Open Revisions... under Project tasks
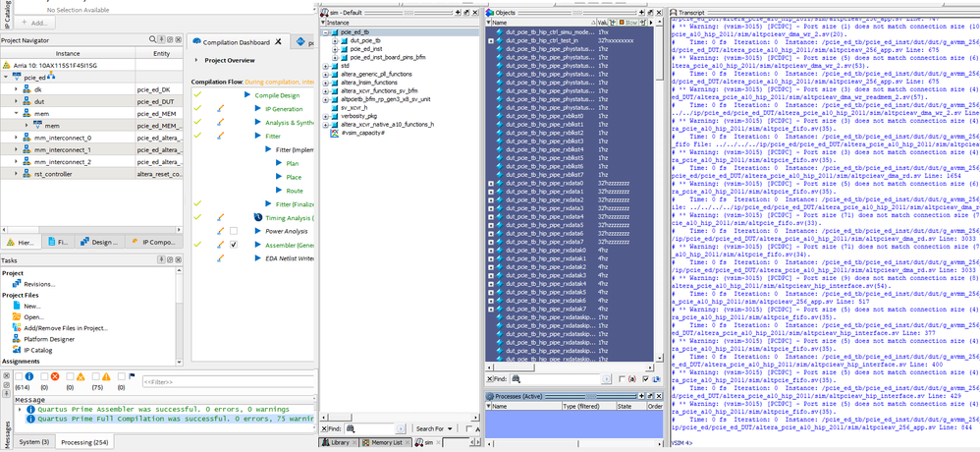 [x=39, y=284]
